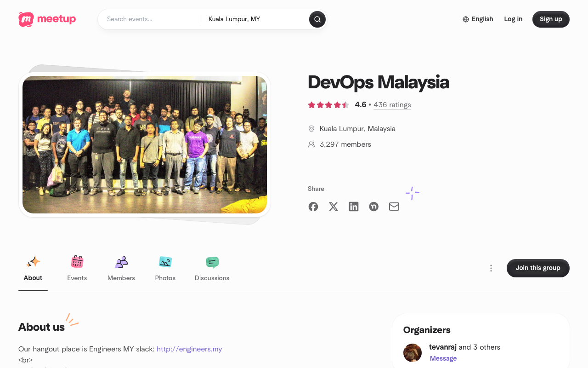This screenshot has height=368, width=588.
Task: Click the Sign up button
Action: pos(550,19)
